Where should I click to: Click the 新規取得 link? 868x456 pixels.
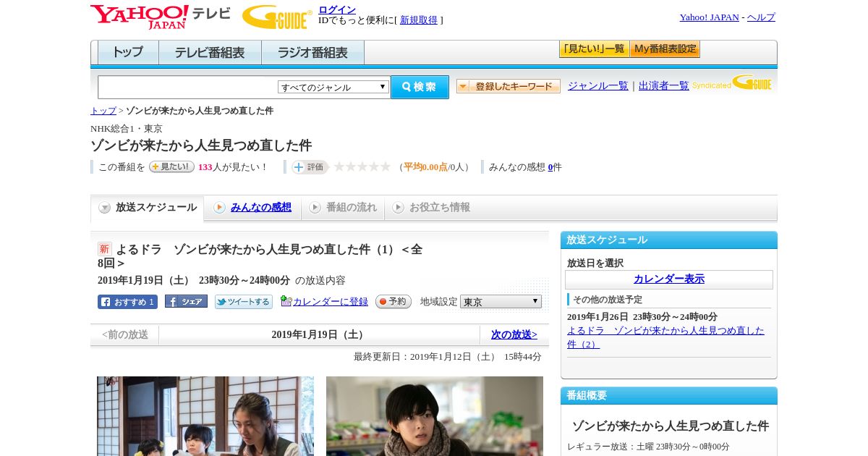pyautogui.click(x=419, y=20)
